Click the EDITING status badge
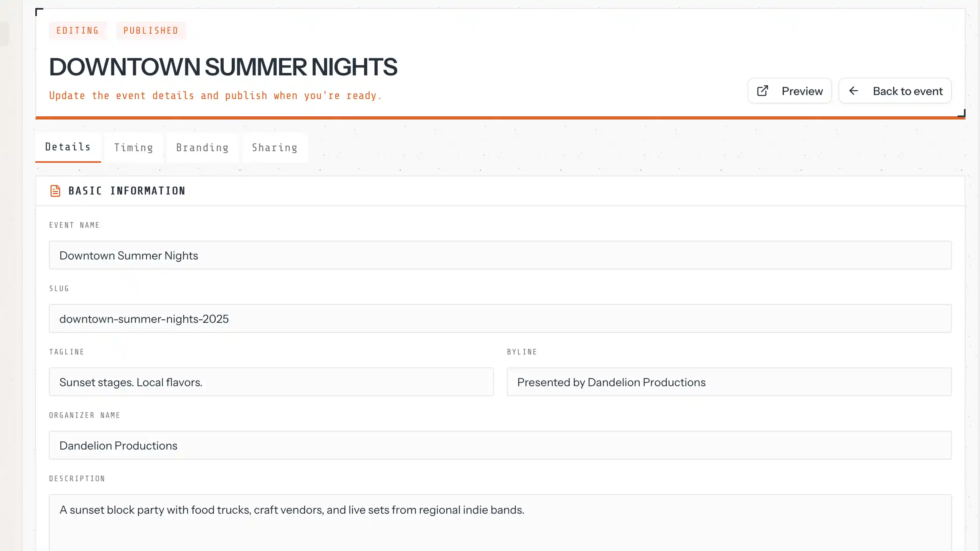This screenshot has height=551, width=980. [x=78, y=30]
